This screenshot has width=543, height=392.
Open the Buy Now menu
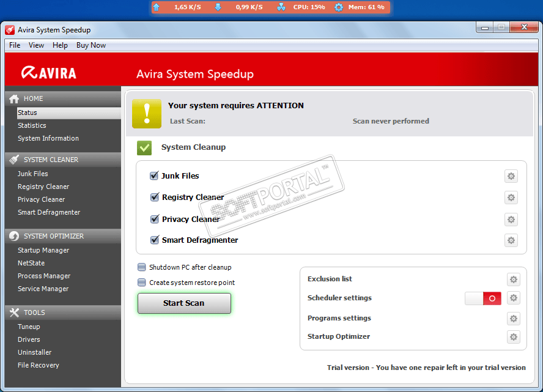[x=91, y=45]
